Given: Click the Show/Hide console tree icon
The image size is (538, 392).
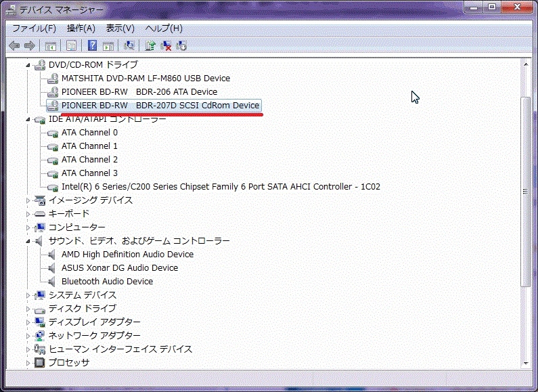Looking at the screenshot, I should (x=51, y=45).
